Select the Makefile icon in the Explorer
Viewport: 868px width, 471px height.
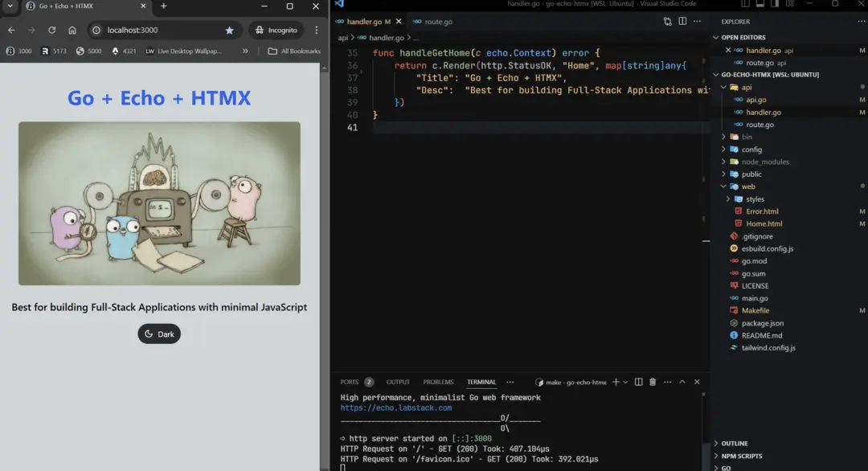tap(734, 310)
